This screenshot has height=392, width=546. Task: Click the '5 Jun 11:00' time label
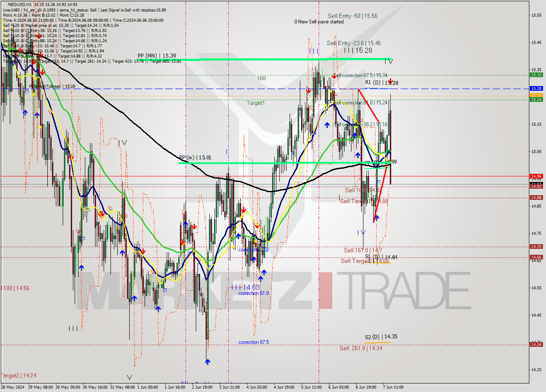click(311, 387)
